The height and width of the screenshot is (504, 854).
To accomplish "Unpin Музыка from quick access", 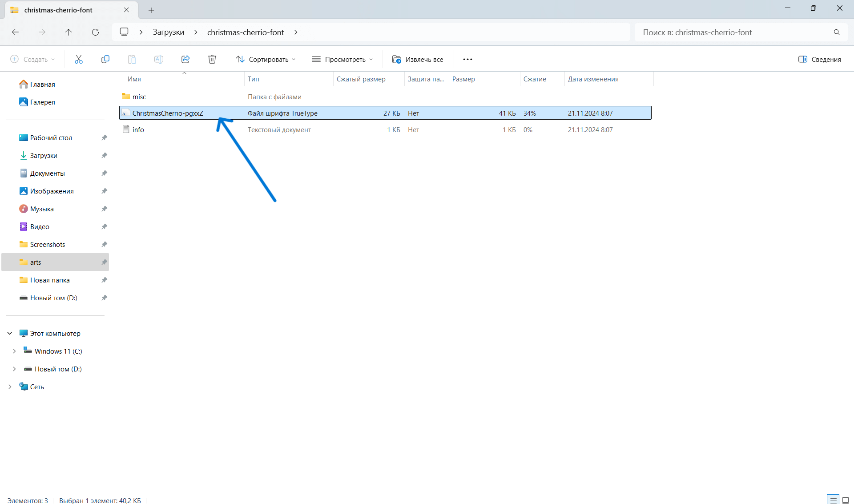I will (104, 209).
